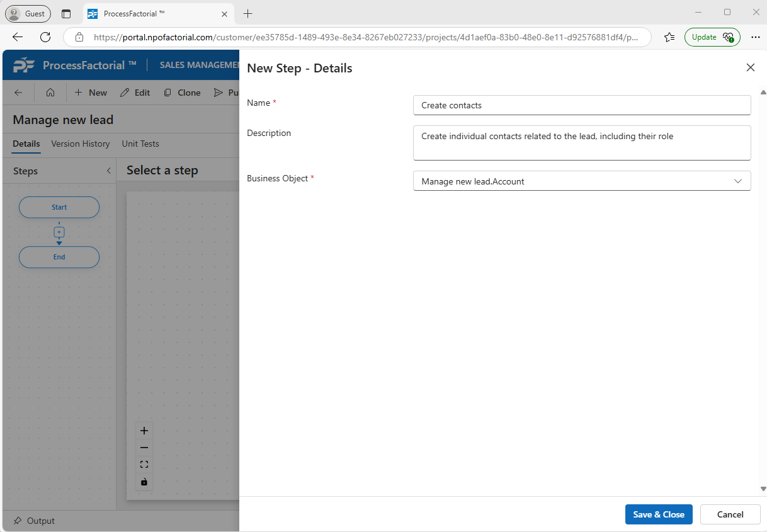
Task: Click the canvas zoom in plus icon
Action: [144, 431]
